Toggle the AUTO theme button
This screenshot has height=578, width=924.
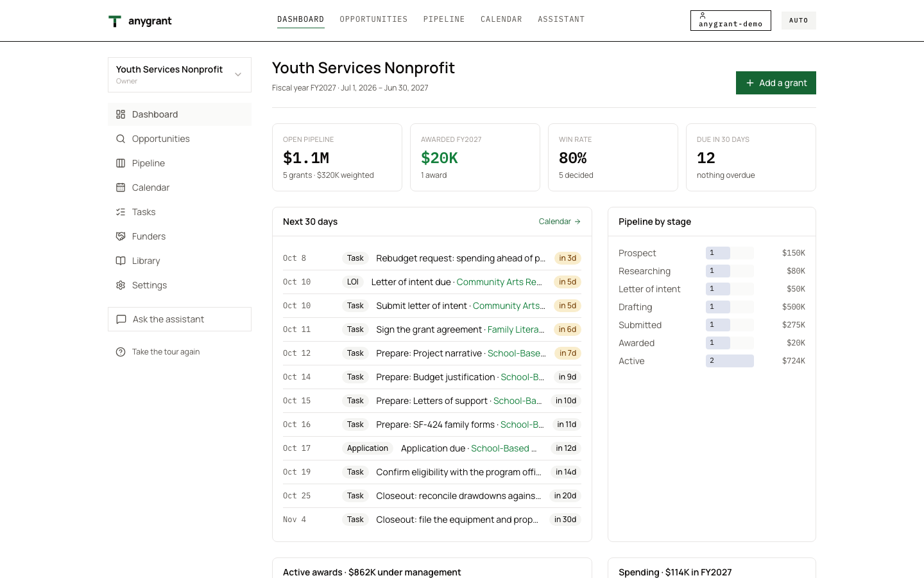(799, 21)
